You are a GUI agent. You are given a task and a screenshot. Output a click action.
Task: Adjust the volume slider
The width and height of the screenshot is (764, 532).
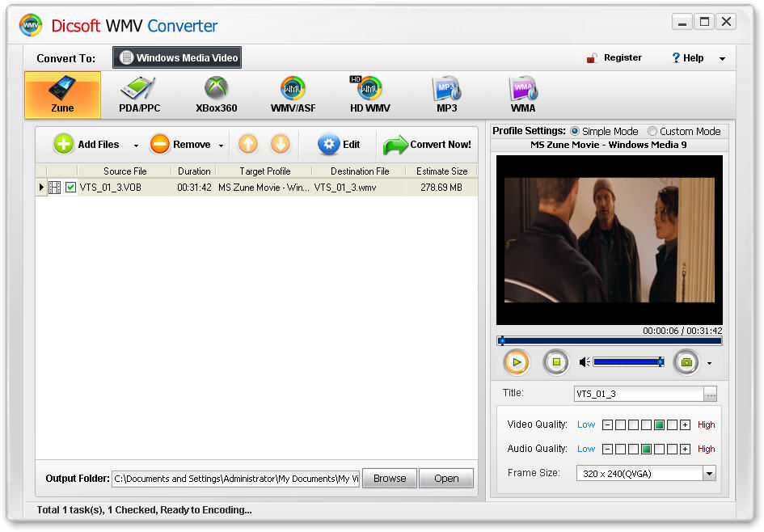628,362
